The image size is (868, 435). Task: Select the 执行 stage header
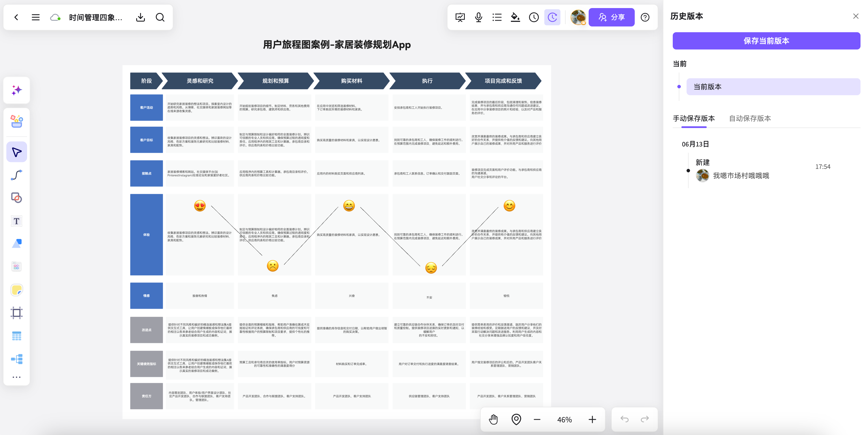click(x=427, y=81)
